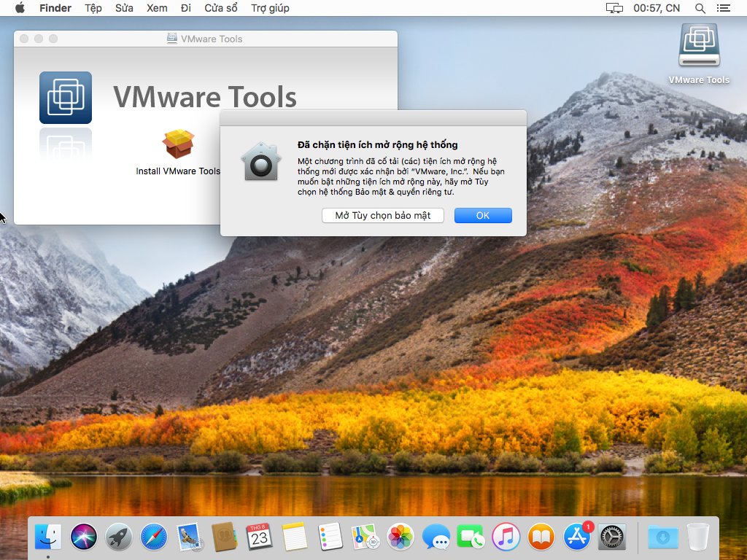The height and width of the screenshot is (560, 747).
Task: Click the dialog heading Đã chặn tiện ích mở rộng hệ thống
Action: point(377,145)
